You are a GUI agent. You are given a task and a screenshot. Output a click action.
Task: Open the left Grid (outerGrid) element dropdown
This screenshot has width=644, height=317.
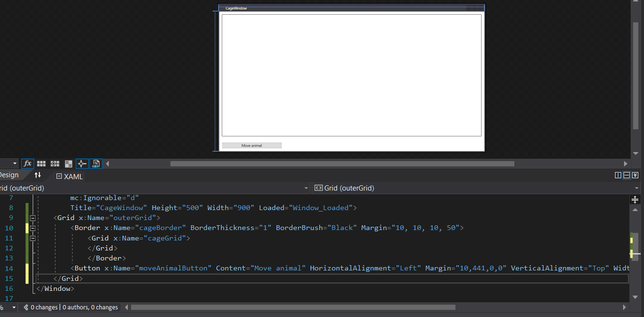click(306, 188)
